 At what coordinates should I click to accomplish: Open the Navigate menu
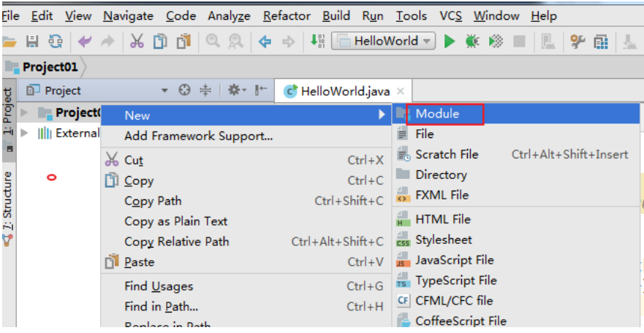(128, 16)
